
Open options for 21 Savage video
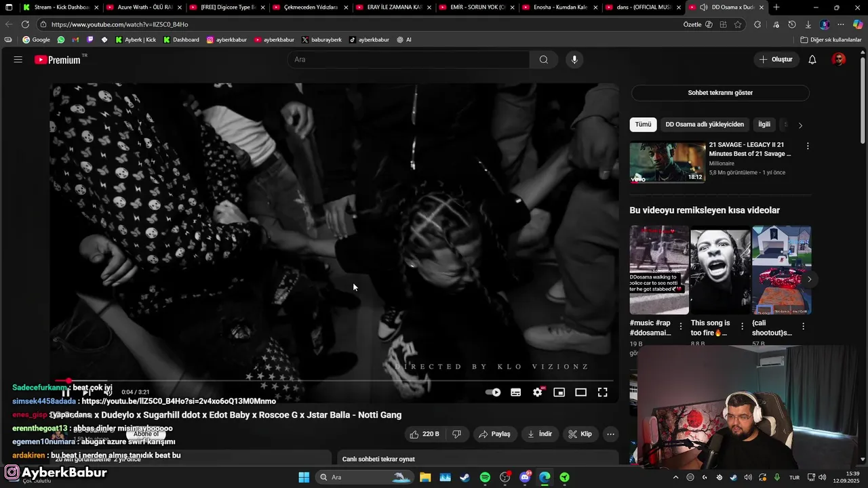tap(807, 146)
